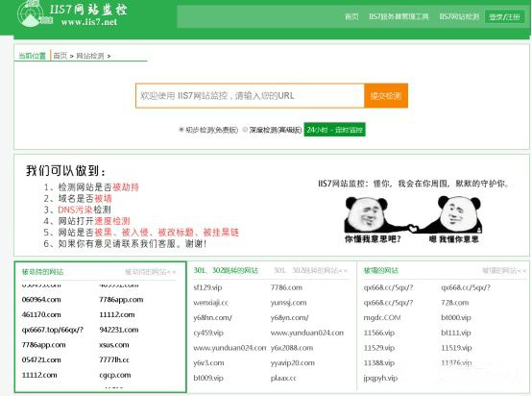Screen dimensions: 532x396
Task: Click the orange 提交检测 button
Action: [x=386, y=96]
